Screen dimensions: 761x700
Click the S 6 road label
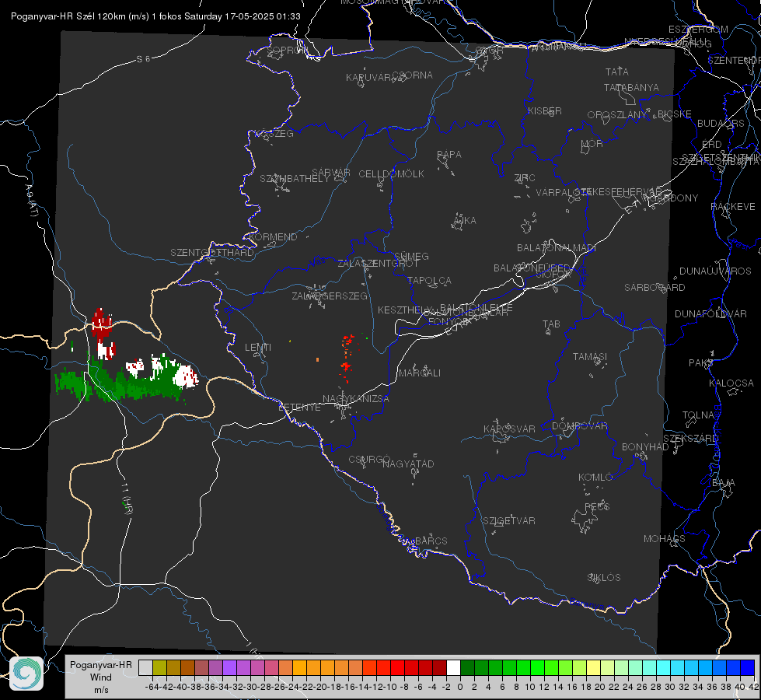pyautogui.click(x=143, y=59)
